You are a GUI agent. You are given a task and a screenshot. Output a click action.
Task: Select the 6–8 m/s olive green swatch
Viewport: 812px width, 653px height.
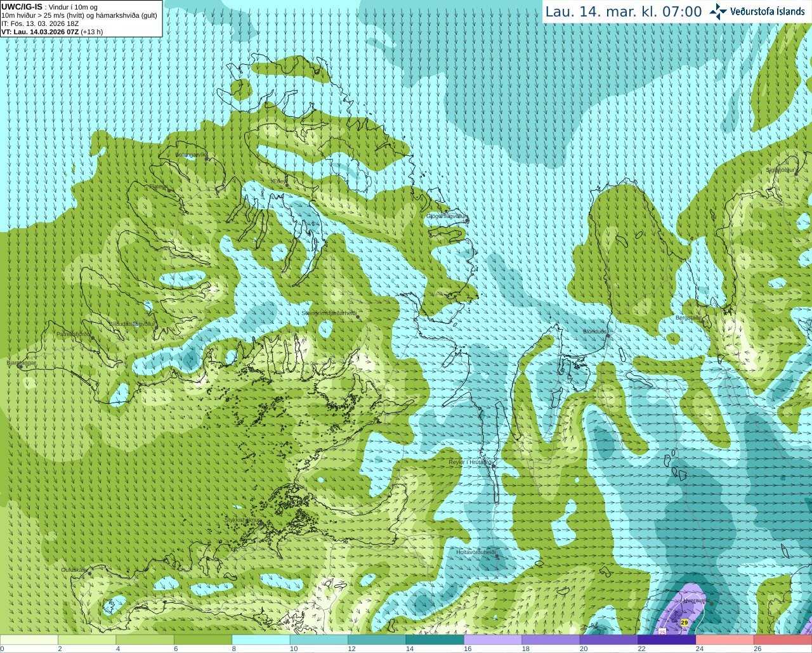(203, 640)
